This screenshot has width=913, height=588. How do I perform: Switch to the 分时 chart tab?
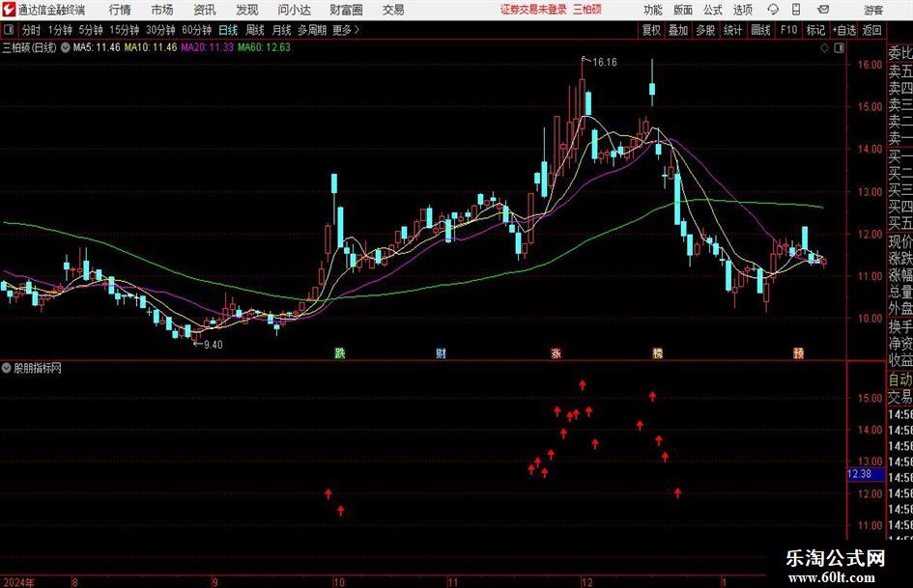point(32,30)
